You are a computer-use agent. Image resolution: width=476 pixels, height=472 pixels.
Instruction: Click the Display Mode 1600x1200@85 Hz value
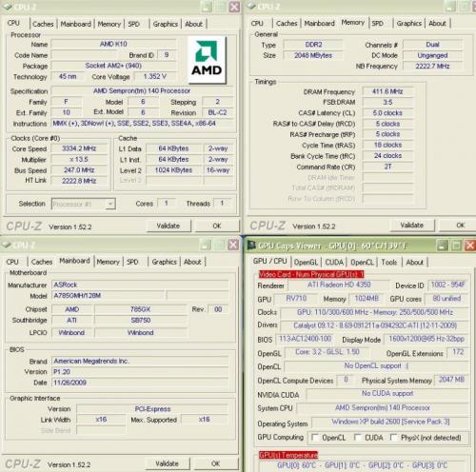pyautogui.click(x=426, y=339)
